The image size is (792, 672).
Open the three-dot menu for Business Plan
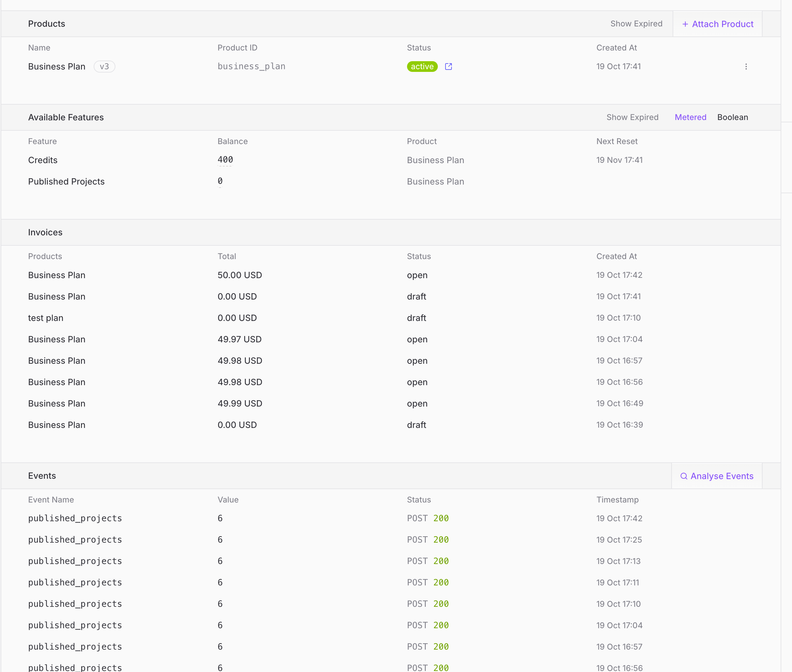coord(746,67)
